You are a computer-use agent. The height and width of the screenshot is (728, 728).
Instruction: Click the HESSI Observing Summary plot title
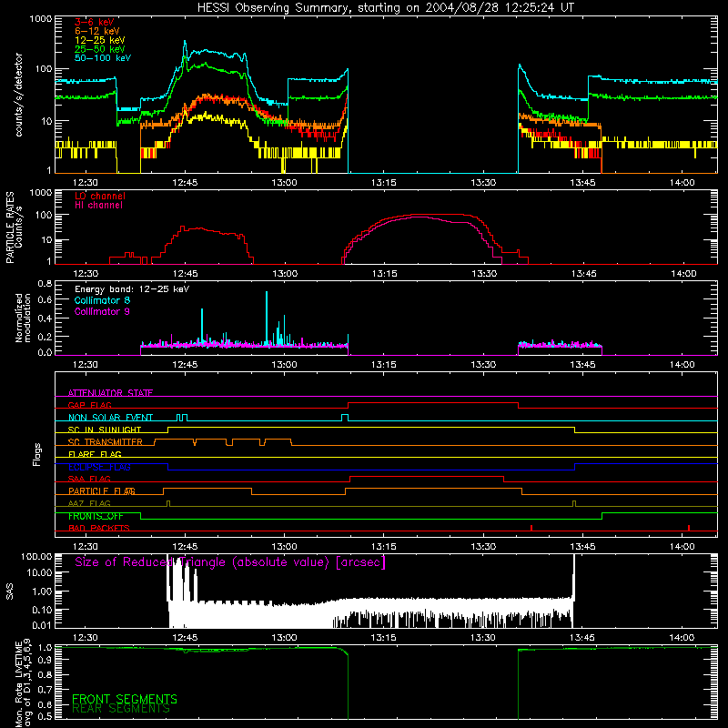(386, 8)
